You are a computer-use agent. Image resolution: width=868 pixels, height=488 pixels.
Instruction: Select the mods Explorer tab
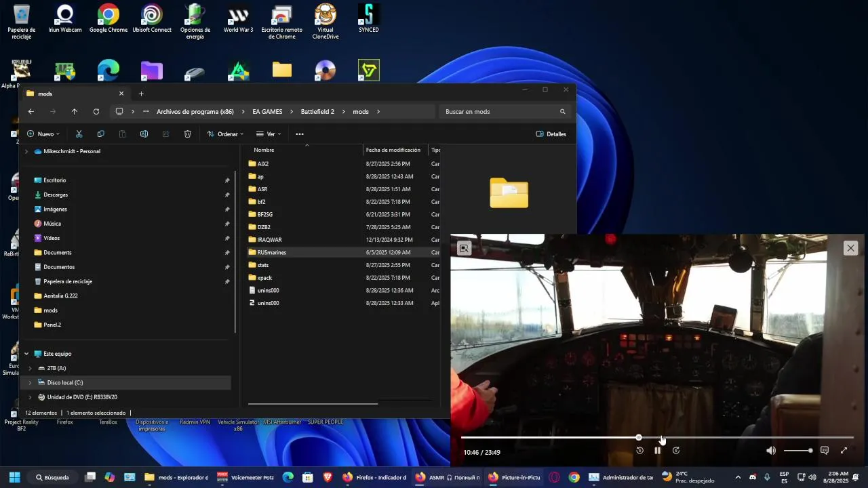(x=75, y=94)
